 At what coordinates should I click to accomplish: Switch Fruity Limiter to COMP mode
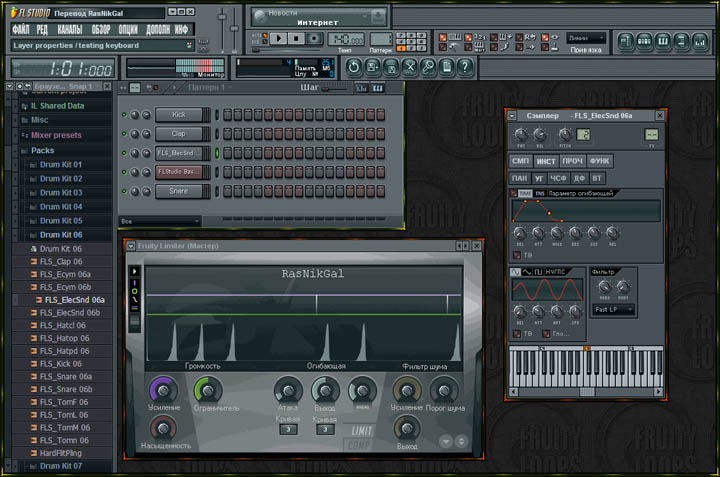[x=358, y=445]
